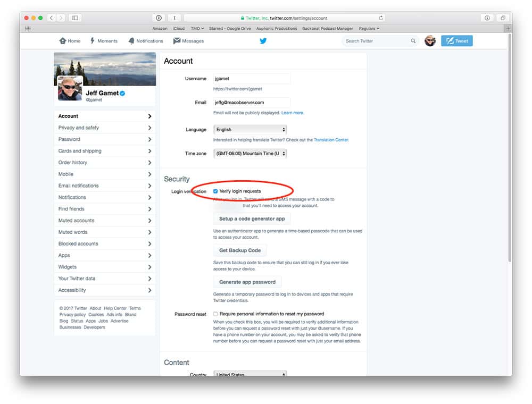The width and height of the screenshot is (532, 404).
Task: Click the Get Backup Code button
Action: pos(239,250)
